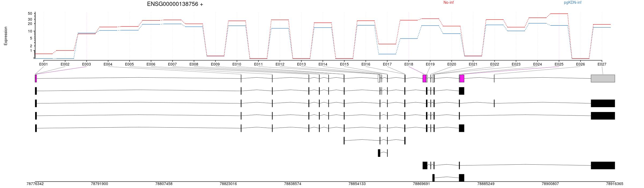Select genomic coordinate 78823016
This screenshot has width=644, height=188.
click(x=228, y=184)
